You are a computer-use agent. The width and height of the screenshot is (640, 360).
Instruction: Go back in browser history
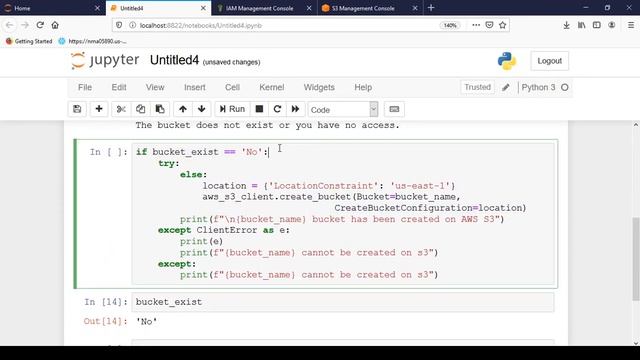[x=10, y=25]
